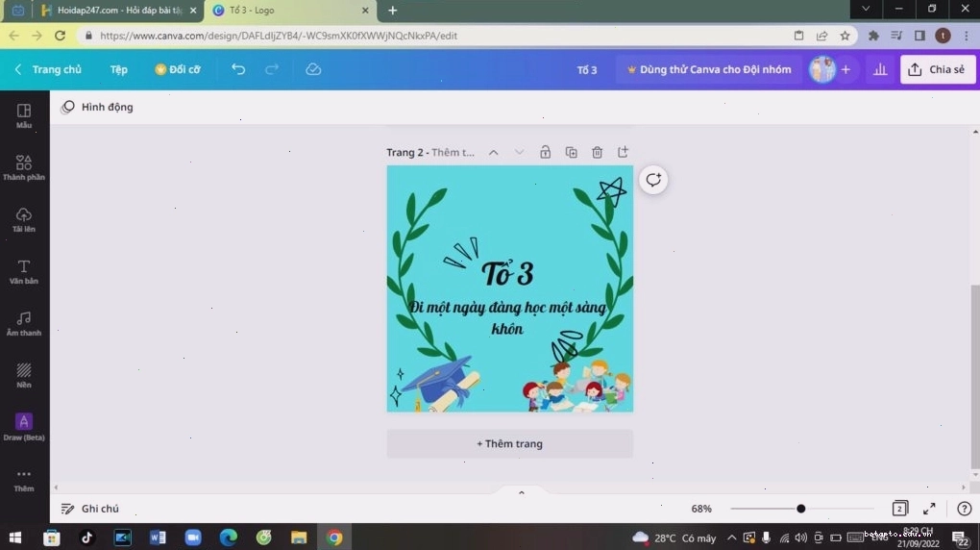
Task: Undo the last action
Action: click(x=238, y=69)
